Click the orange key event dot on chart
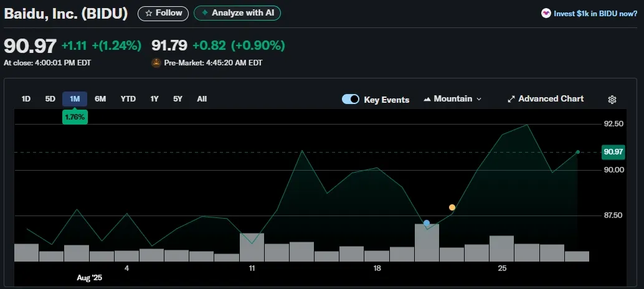The image size is (644, 289). 452,207
